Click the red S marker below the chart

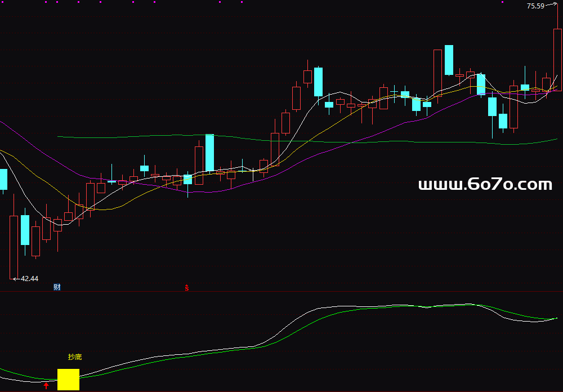pyautogui.click(x=187, y=288)
